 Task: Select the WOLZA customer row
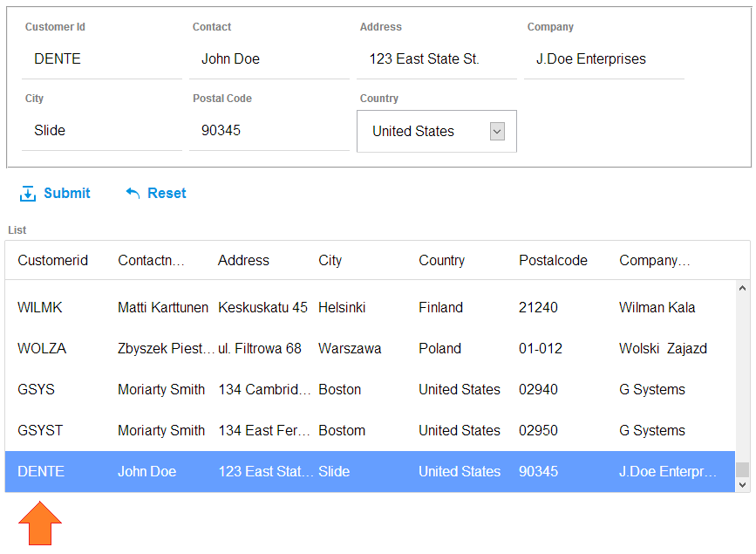coord(370,348)
